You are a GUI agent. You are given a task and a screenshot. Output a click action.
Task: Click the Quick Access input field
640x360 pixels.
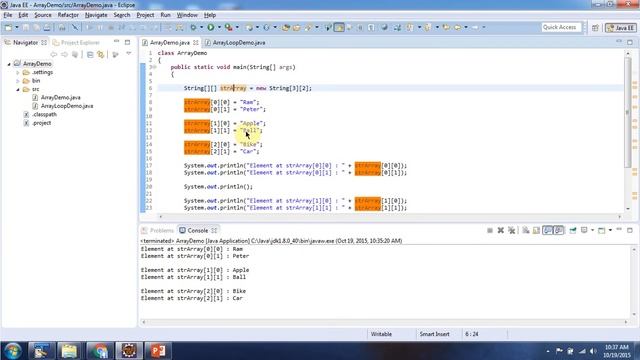click(560, 27)
